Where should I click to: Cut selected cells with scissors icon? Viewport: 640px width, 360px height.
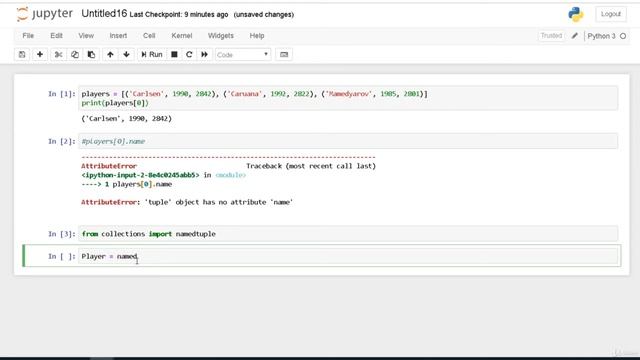58,54
